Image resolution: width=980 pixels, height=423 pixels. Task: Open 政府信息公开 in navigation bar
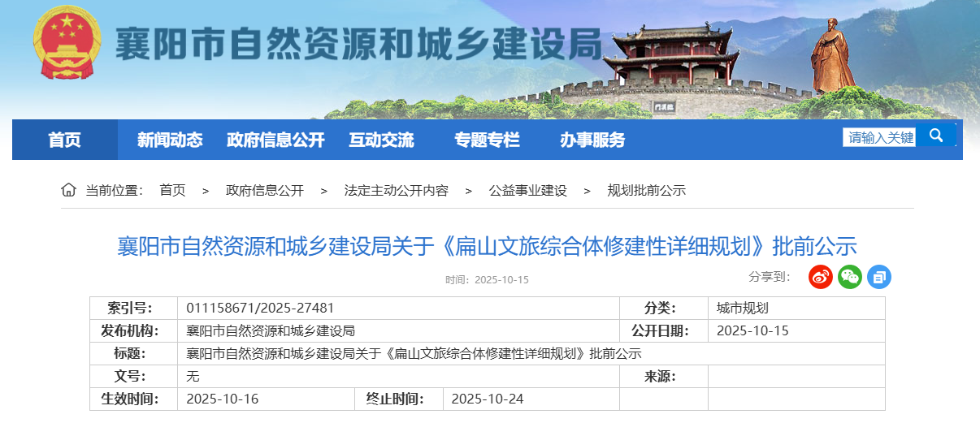(x=275, y=140)
